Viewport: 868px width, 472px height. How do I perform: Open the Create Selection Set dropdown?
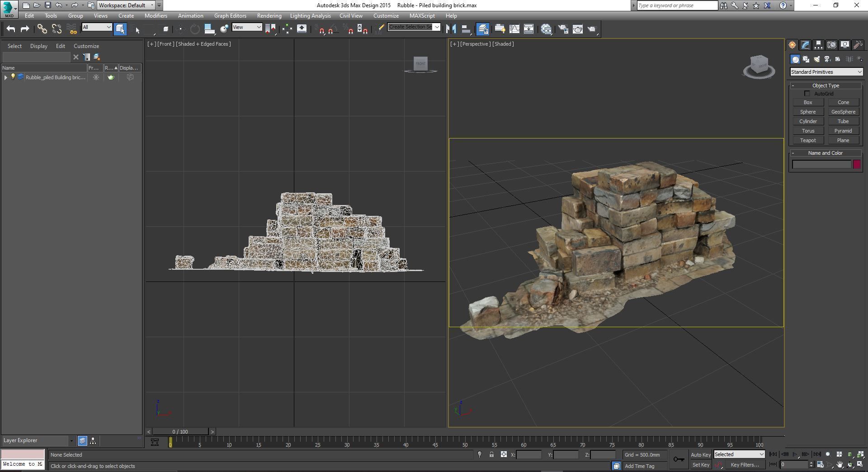[414, 27]
